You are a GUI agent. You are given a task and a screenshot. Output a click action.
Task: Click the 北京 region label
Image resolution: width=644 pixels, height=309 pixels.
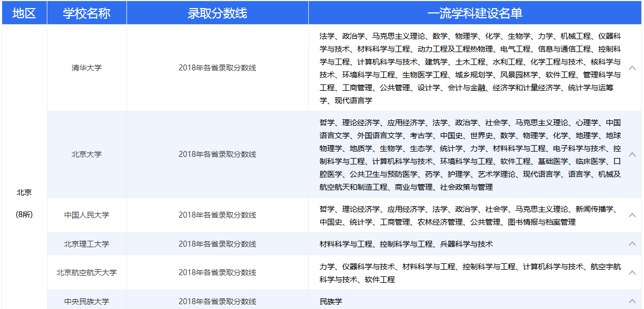coord(24,192)
